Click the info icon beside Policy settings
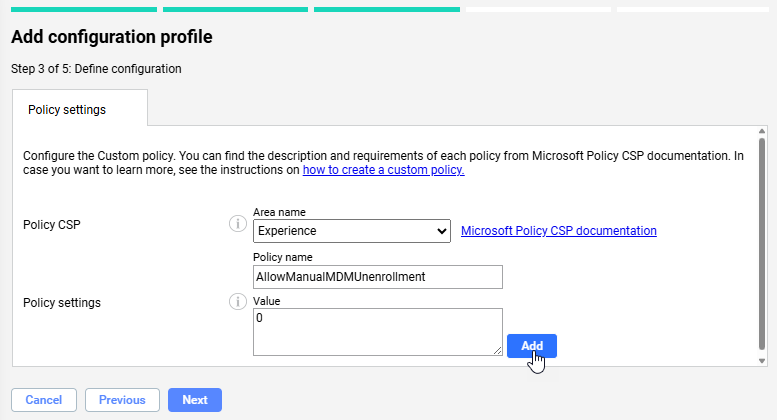 pos(238,301)
